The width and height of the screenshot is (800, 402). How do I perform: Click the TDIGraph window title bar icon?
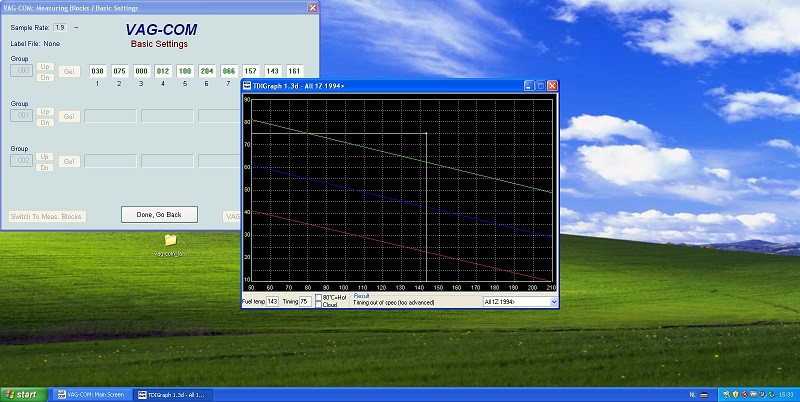point(250,86)
